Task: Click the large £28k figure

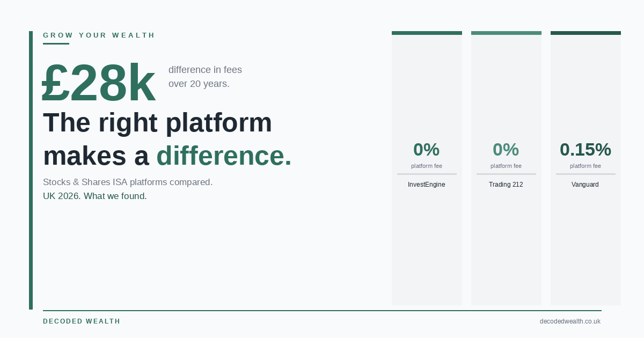Action: click(x=99, y=83)
